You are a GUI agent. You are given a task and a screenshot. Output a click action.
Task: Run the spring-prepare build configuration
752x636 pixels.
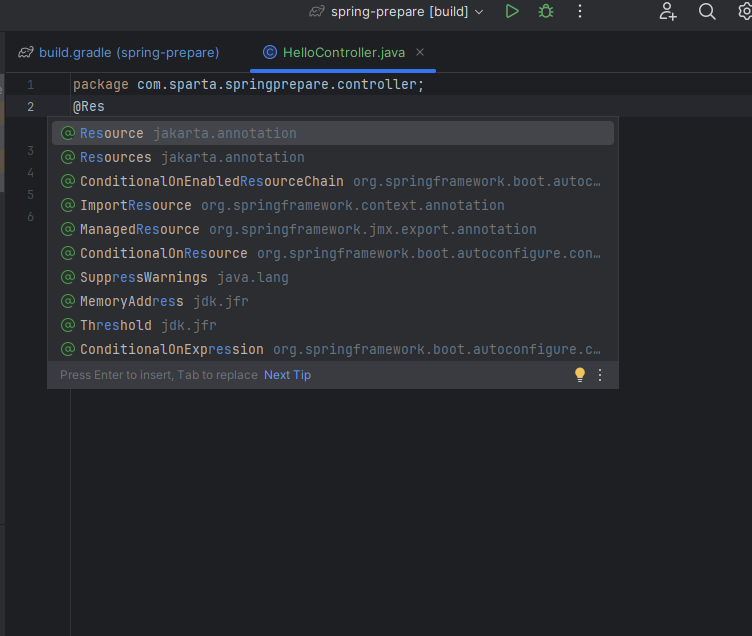click(x=512, y=12)
